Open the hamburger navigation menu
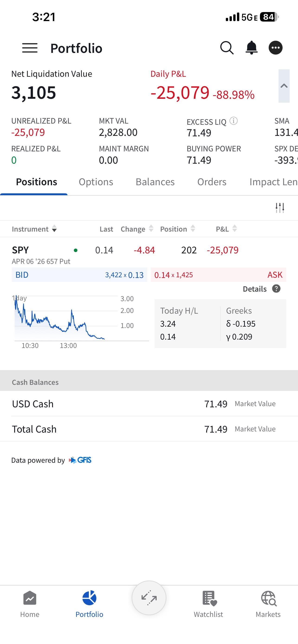298x644 pixels. coord(30,48)
